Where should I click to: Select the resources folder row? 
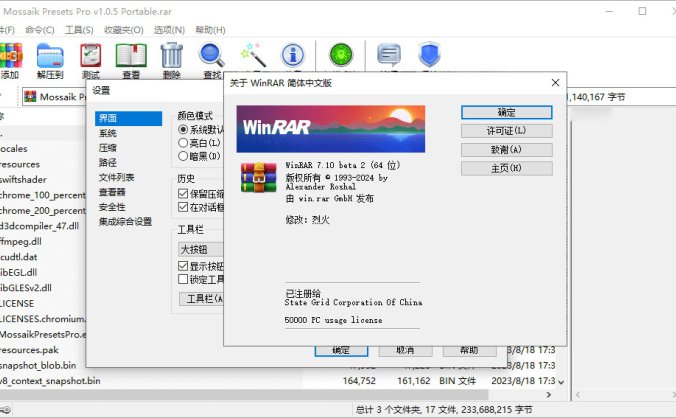20,164
